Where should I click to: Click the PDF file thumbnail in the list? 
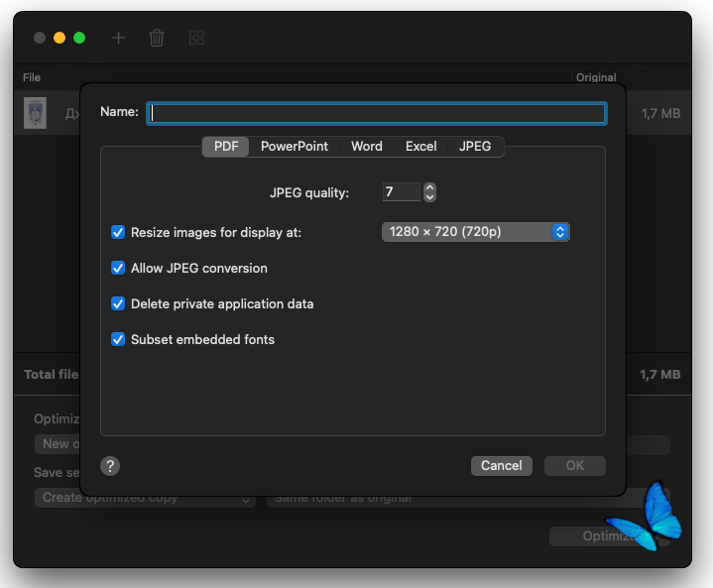pos(35,113)
